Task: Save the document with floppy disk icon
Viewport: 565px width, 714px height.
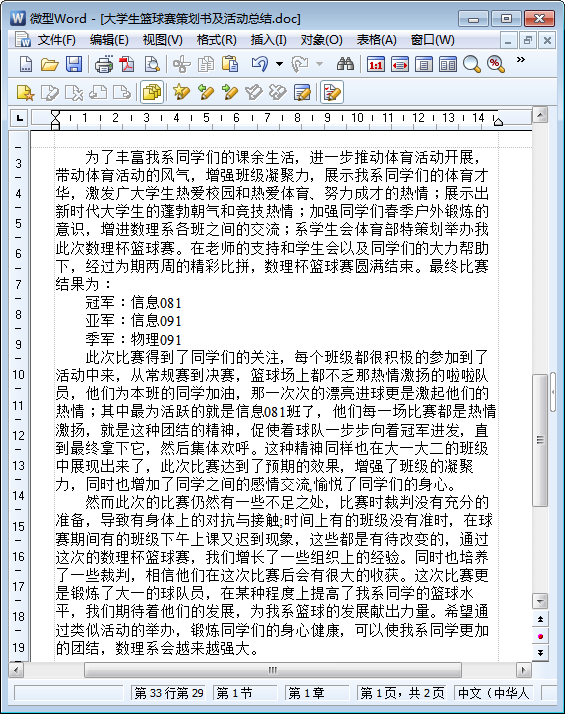Action: 73,64
